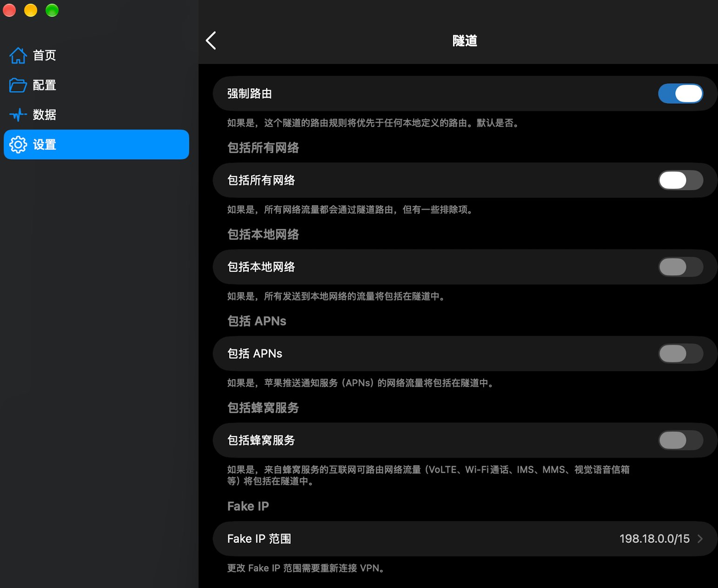Turn on the 包括 APNs switch
The image size is (718, 588).
[680, 354]
